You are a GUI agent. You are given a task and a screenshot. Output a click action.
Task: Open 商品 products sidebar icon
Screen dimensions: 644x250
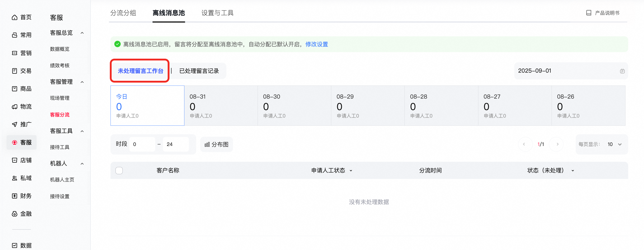coord(15,89)
